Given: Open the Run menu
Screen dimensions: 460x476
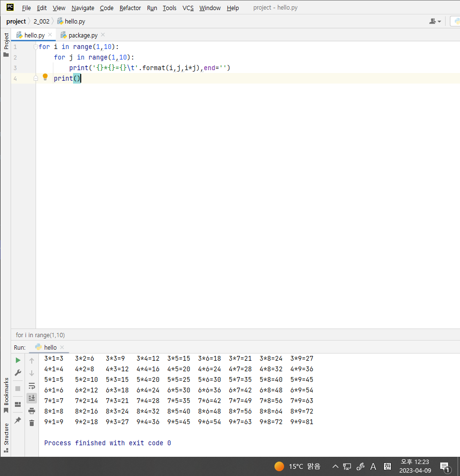Looking at the screenshot, I should [152, 8].
